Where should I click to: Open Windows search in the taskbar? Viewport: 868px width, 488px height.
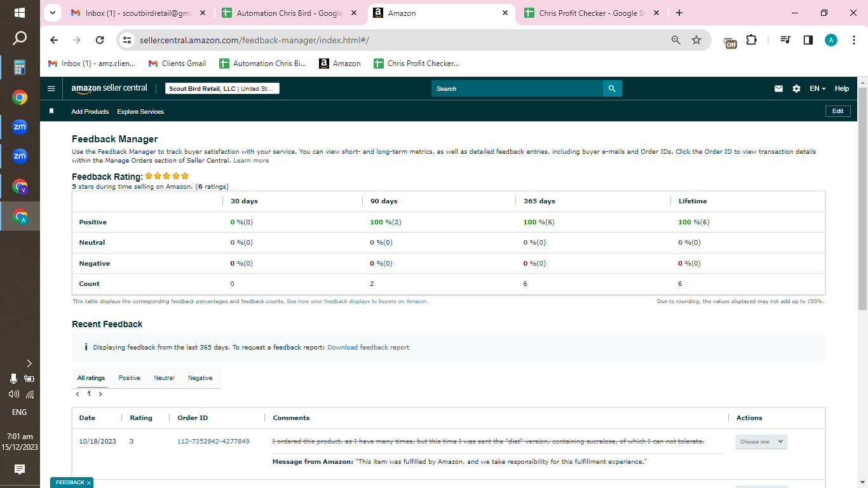(x=20, y=39)
